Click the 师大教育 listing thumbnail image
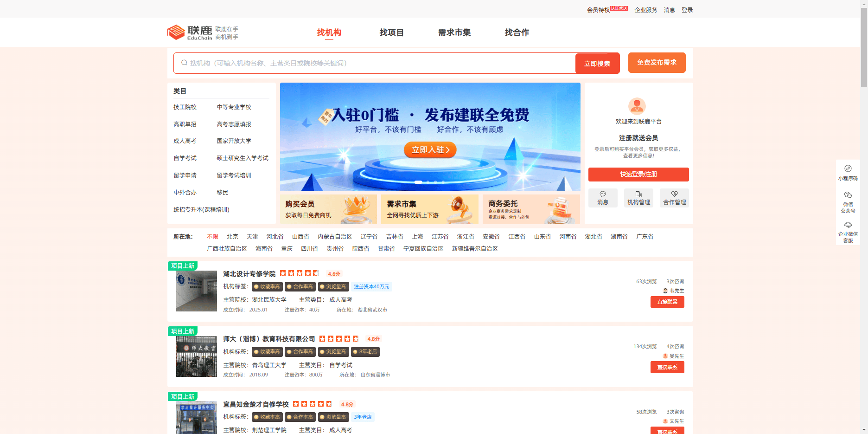The width and height of the screenshot is (868, 434). (197, 356)
